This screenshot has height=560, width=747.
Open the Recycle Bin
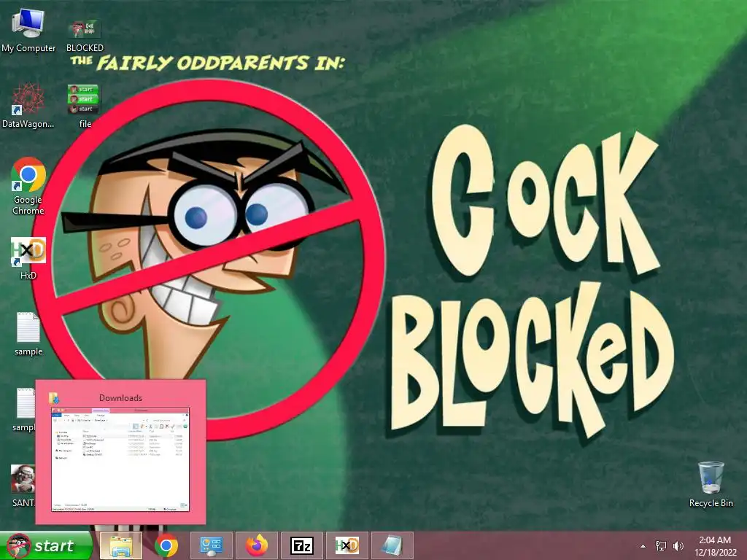click(x=711, y=484)
